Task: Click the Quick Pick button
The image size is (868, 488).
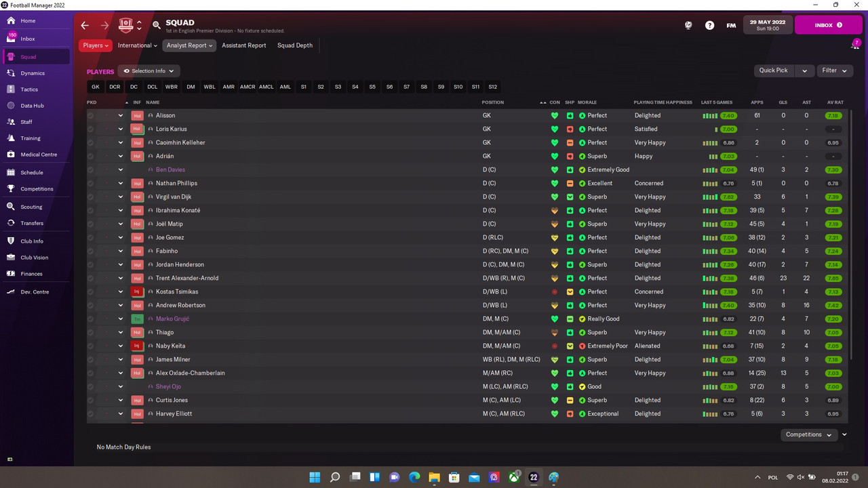Action: click(x=773, y=70)
